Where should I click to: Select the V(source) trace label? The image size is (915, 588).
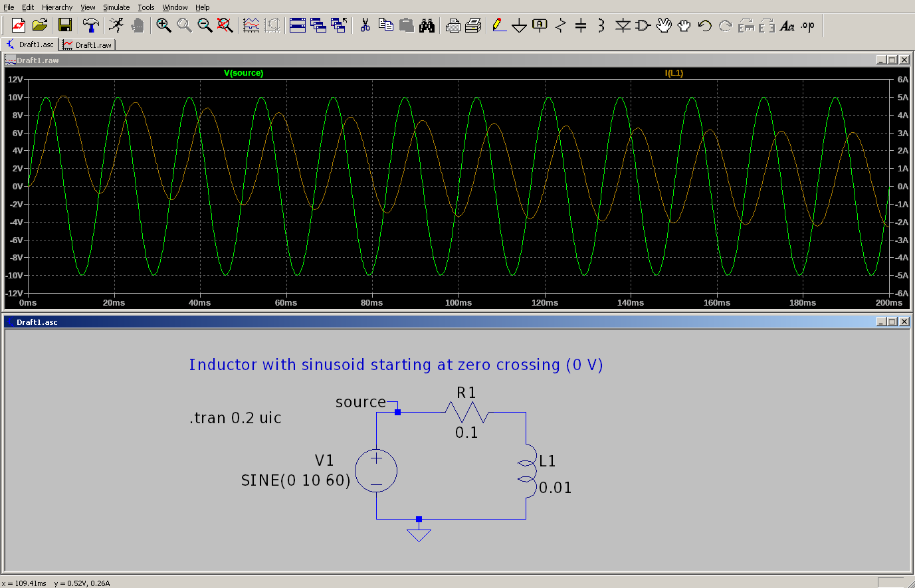point(244,73)
